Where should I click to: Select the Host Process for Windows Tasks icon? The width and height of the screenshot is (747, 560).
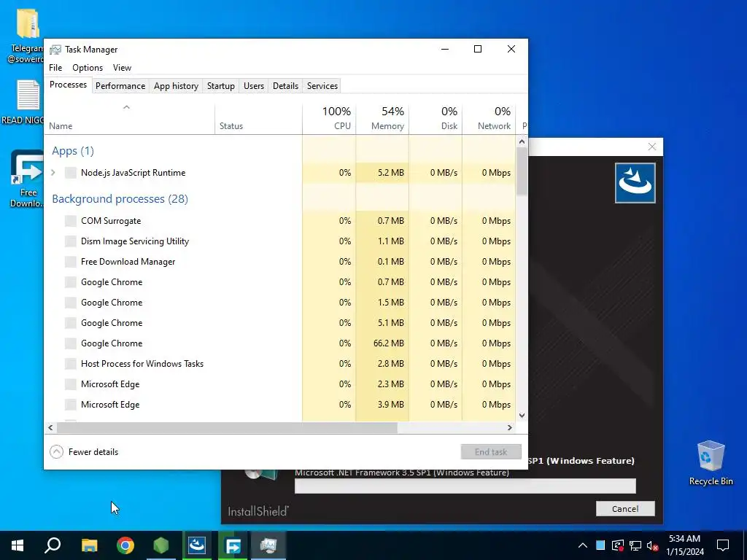(71, 363)
